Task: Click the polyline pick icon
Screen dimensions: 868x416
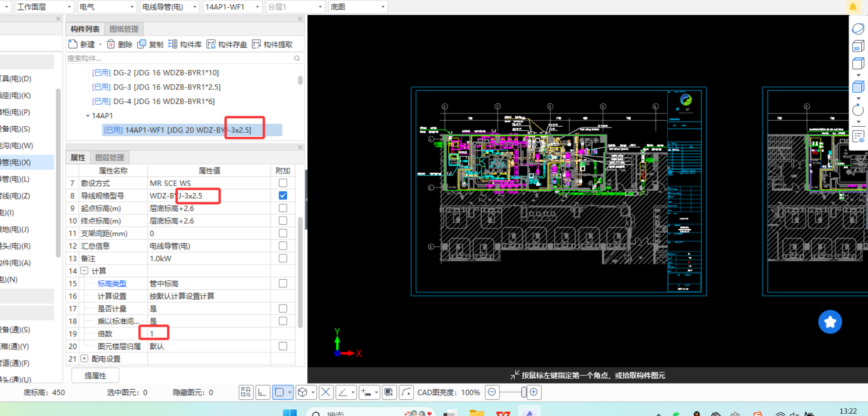Action: 406,392
